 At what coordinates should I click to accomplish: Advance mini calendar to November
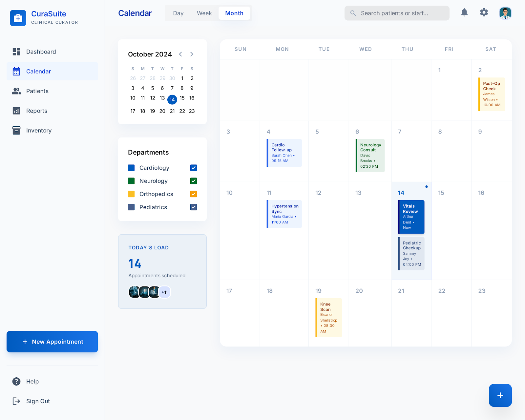192,54
